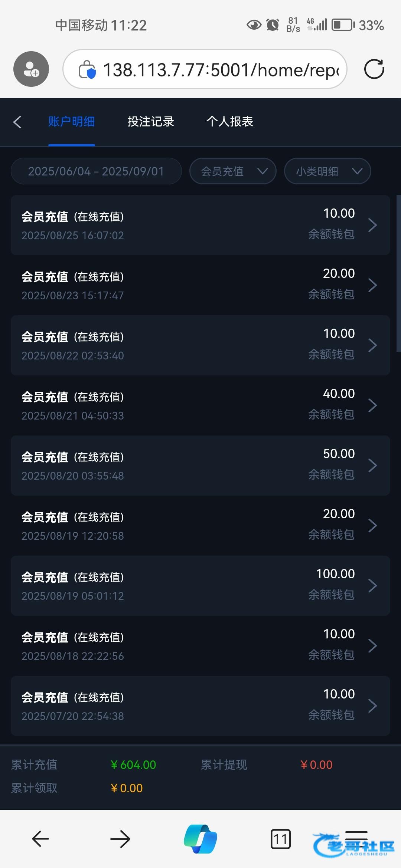
Task: Open the Copilot icon in bottom bar
Action: click(x=200, y=839)
